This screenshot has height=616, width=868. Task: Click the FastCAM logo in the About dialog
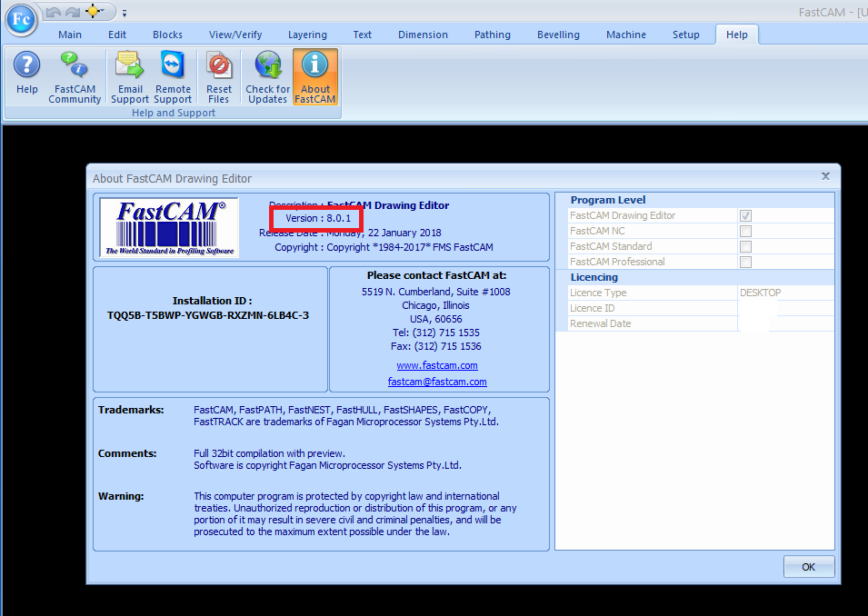(169, 227)
